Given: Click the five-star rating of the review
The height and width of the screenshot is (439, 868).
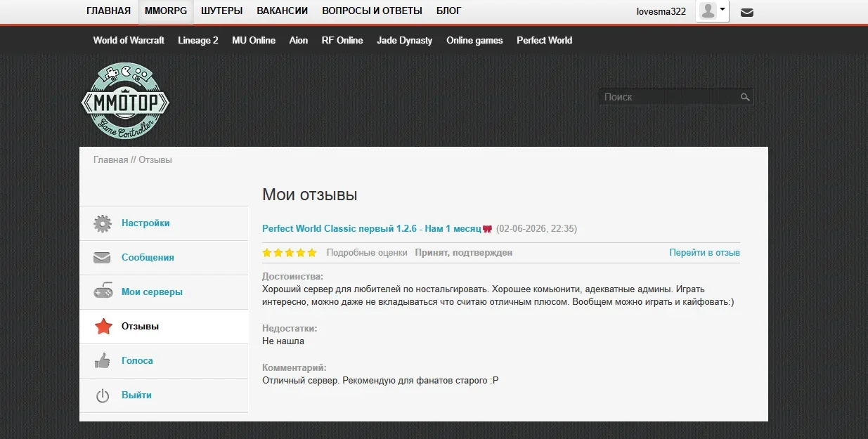Looking at the screenshot, I should click(290, 253).
